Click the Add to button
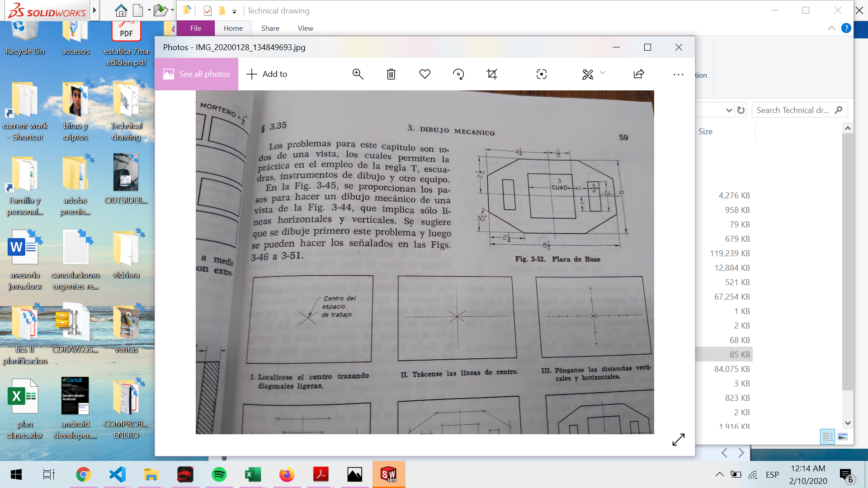 pyautogui.click(x=267, y=74)
